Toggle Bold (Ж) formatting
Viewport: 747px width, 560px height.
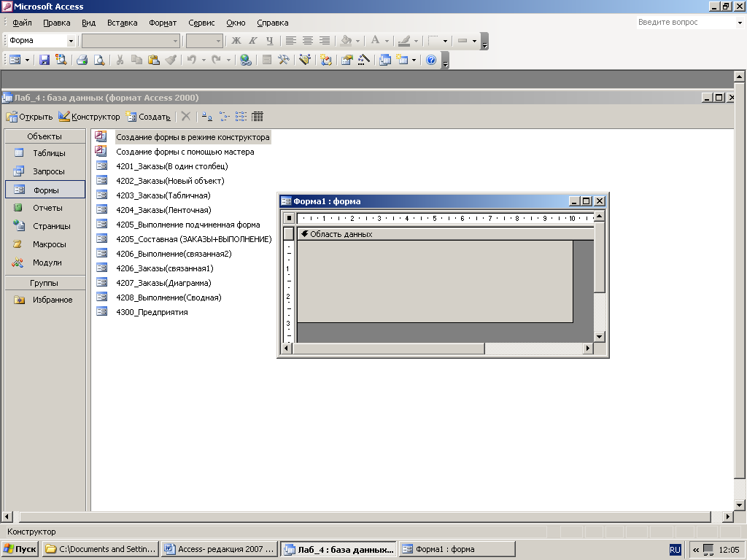pos(236,41)
